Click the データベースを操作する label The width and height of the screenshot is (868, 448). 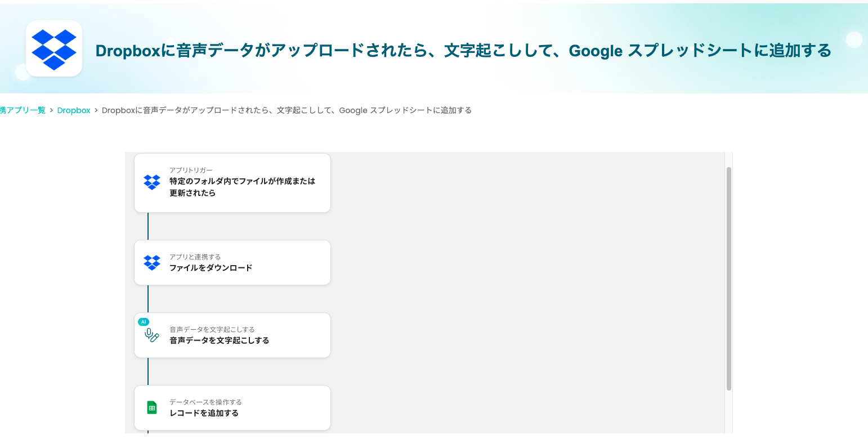point(205,402)
